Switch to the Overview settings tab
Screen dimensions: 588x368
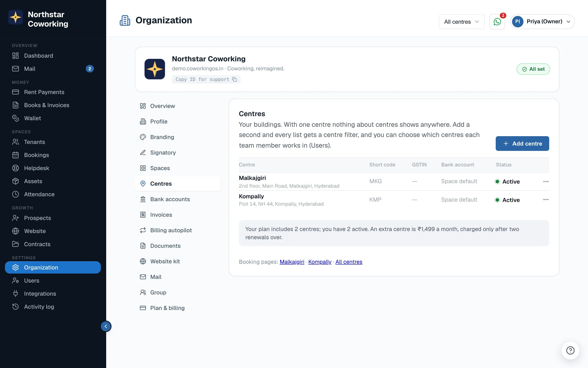[x=178, y=106]
